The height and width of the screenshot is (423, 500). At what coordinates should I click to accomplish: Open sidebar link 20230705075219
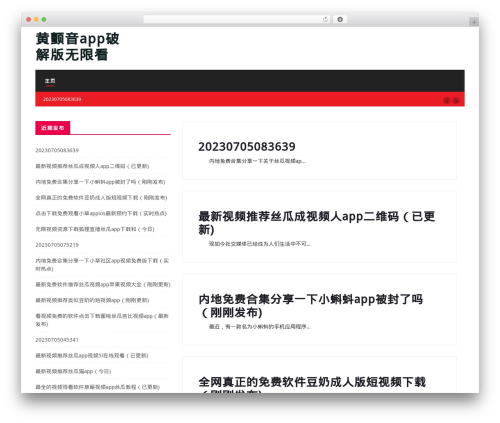pos(57,245)
